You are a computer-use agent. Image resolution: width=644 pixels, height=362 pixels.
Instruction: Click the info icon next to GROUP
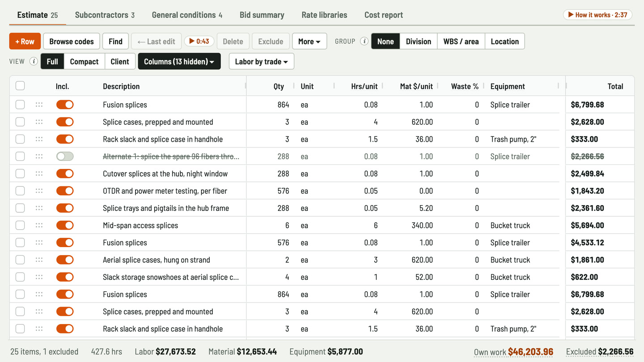click(x=364, y=41)
